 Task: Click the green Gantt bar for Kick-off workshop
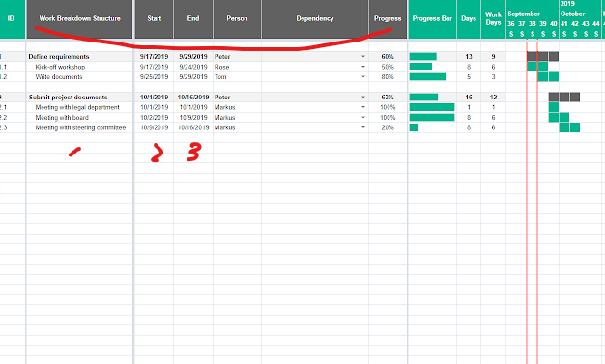[537, 67]
